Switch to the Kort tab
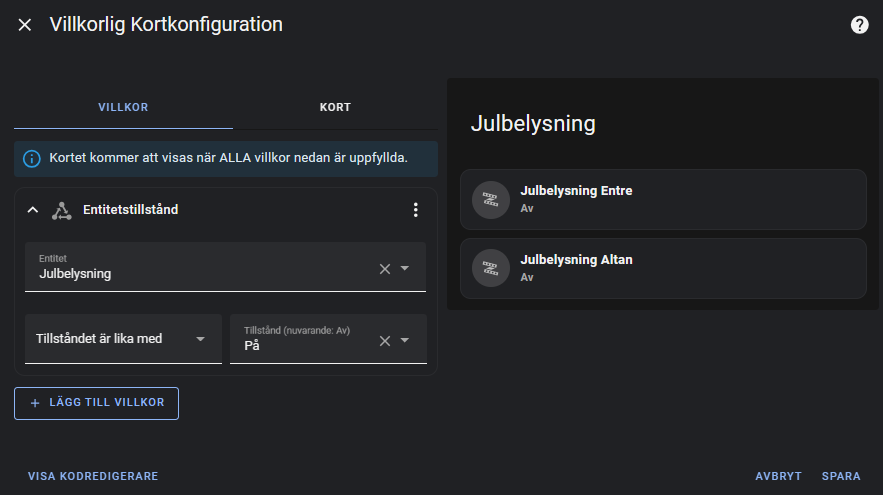The height and width of the screenshot is (495, 883). coord(335,107)
